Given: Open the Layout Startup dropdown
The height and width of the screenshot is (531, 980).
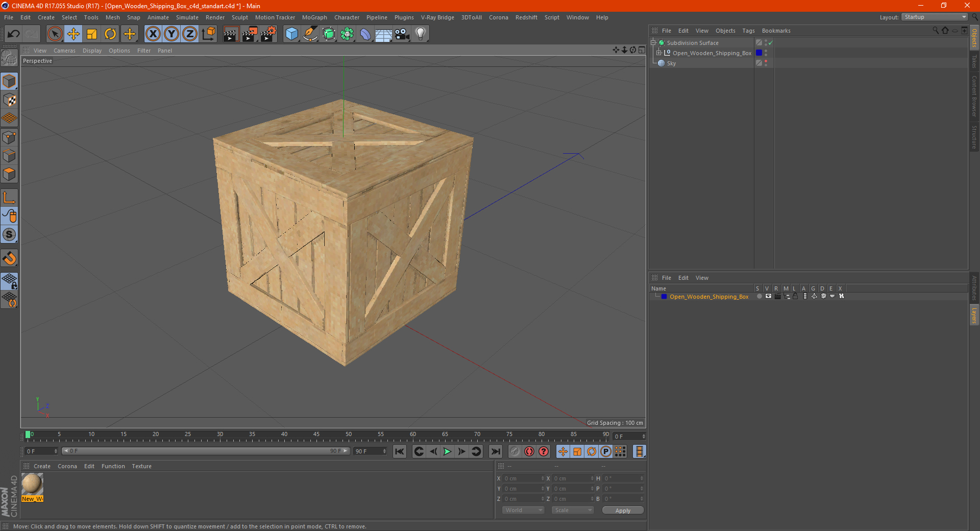Looking at the screenshot, I should coord(935,17).
